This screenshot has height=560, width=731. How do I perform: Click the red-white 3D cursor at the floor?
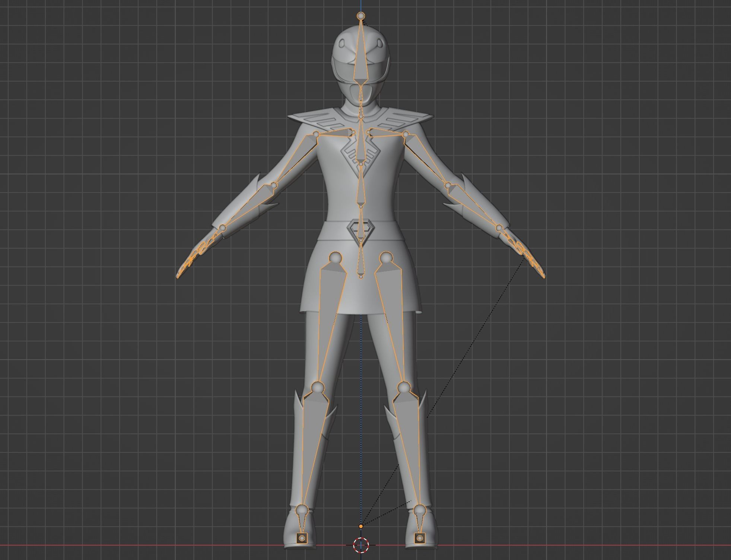tap(360, 545)
